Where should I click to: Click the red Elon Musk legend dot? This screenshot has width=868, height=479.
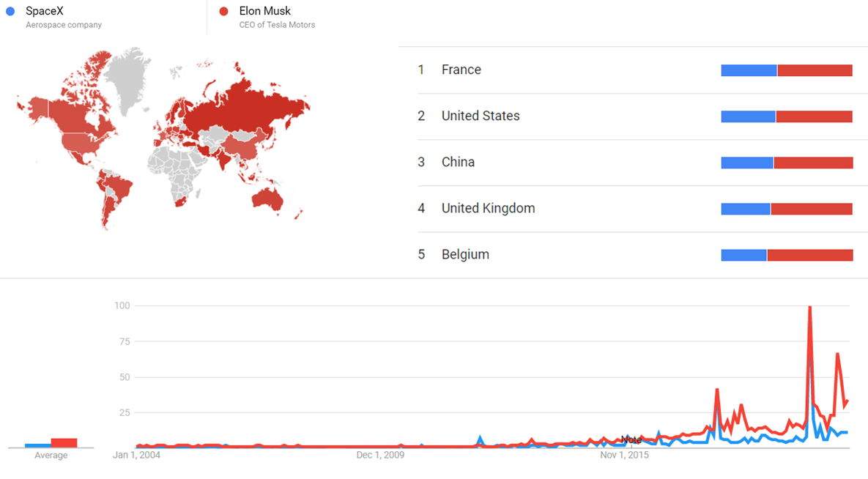(x=224, y=11)
